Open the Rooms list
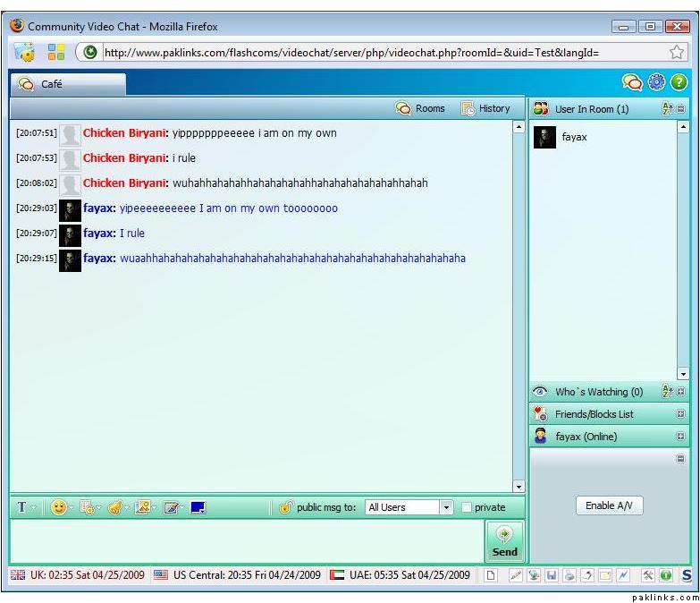 (420, 108)
